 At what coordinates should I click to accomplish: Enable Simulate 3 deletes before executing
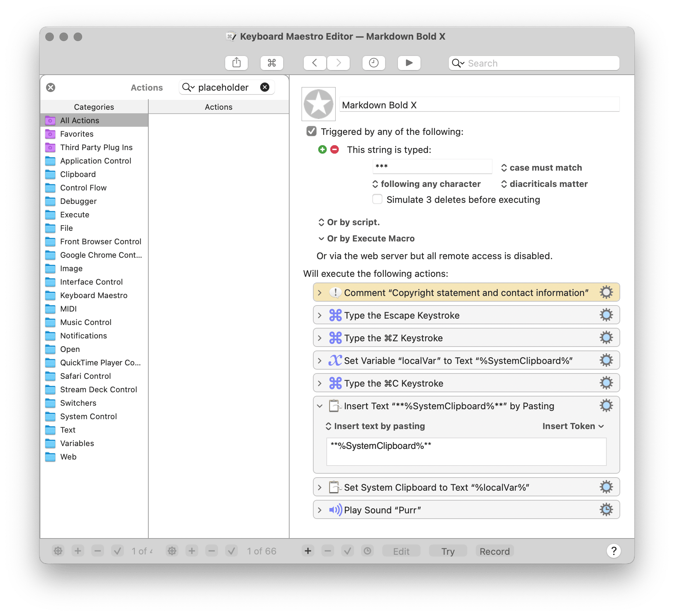click(x=377, y=199)
